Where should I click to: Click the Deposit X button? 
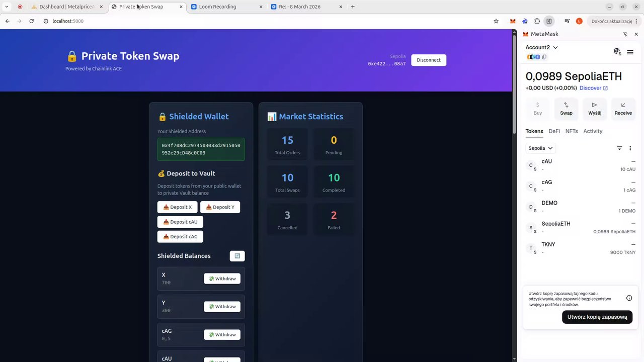click(177, 207)
